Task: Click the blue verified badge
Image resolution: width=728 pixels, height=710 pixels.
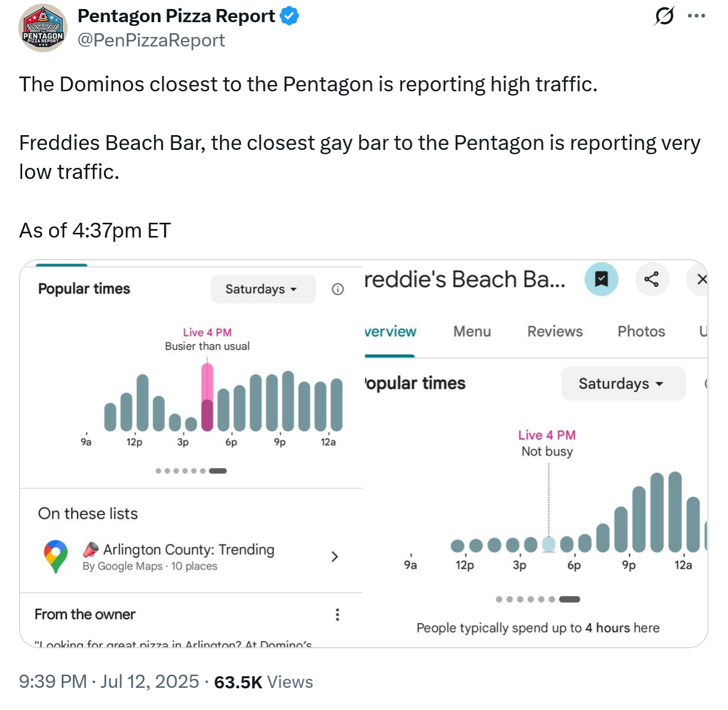Action: click(x=289, y=16)
